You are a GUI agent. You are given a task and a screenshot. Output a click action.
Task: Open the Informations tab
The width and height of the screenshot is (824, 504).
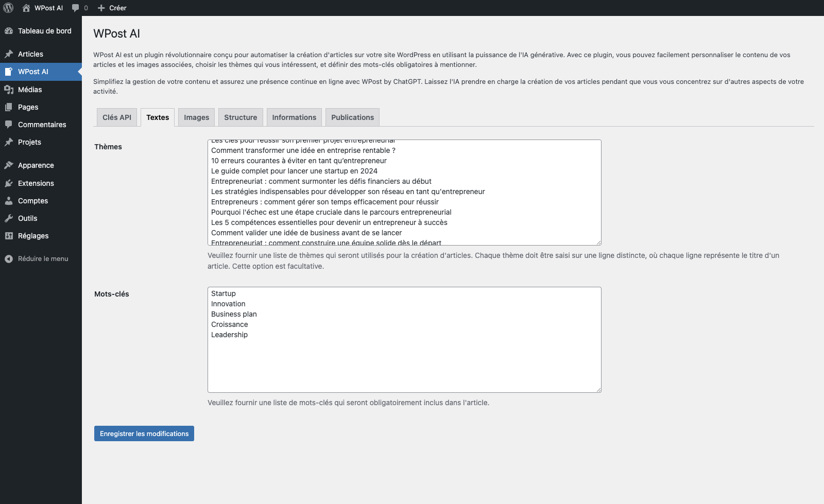pyautogui.click(x=294, y=117)
